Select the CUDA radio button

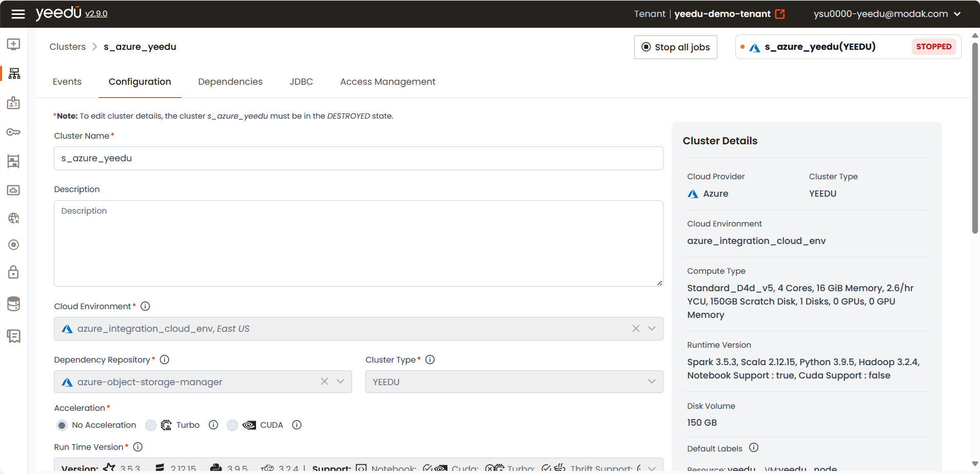[232, 425]
